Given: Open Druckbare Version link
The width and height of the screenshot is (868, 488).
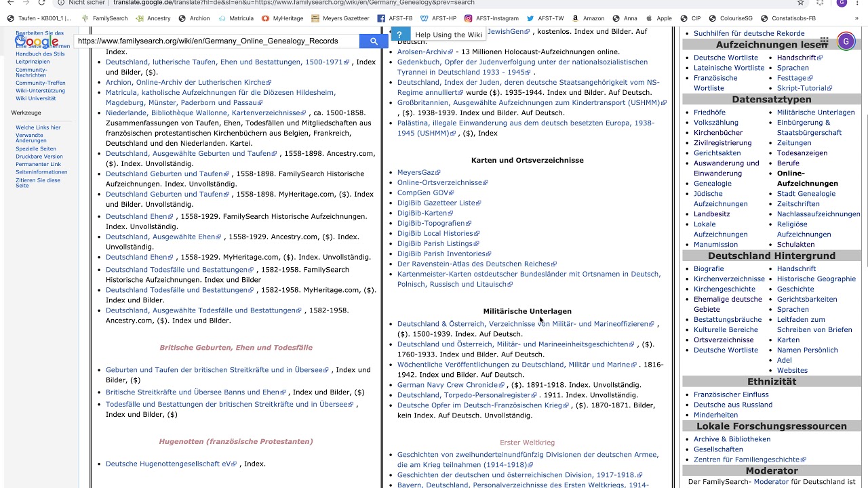Looking at the screenshot, I should click(39, 157).
